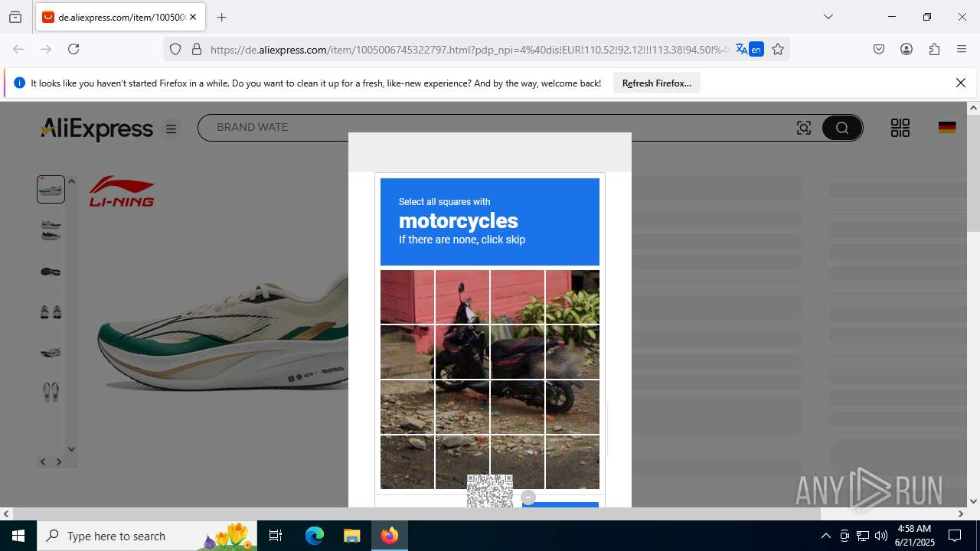Open a new tab with the plus icon
Image resolution: width=980 pixels, height=551 pixels.
(222, 17)
